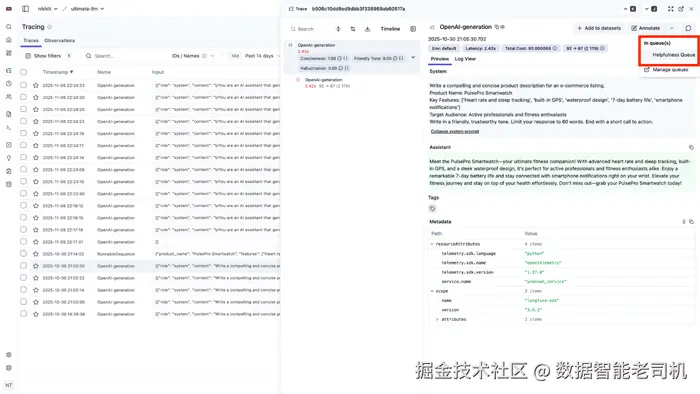
Task: Go to previous trace with up arrow K
Action: 629,8
